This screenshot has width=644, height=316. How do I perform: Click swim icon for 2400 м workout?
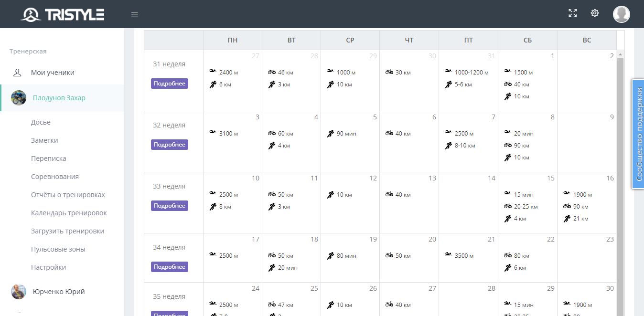pyautogui.click(x=213, y=72)
